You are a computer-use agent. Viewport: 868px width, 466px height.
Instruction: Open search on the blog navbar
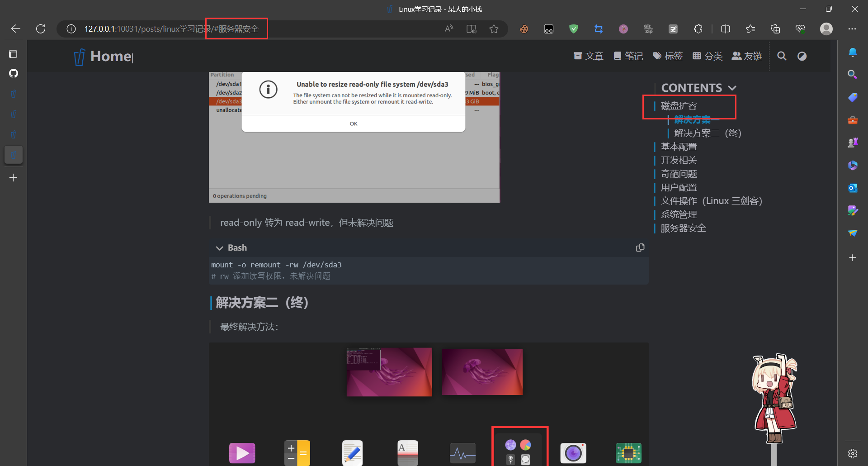(782, 56)
